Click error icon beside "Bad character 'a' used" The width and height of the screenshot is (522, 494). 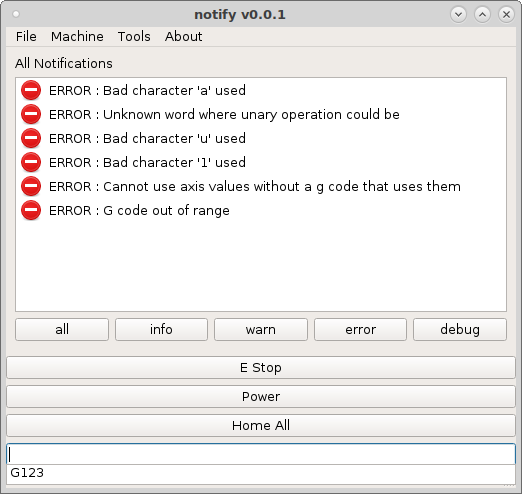pos(31,90)
